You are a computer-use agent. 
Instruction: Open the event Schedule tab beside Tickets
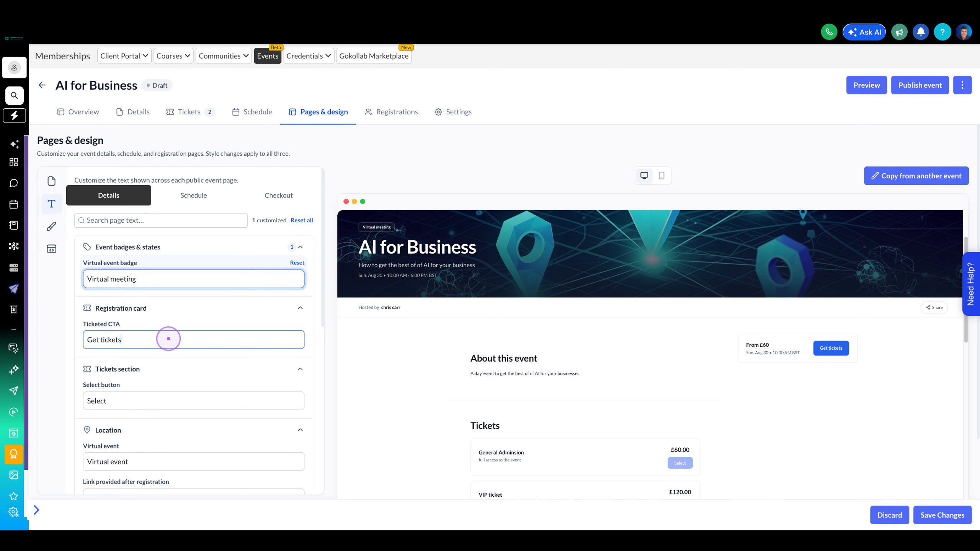[x=252, y=112]
